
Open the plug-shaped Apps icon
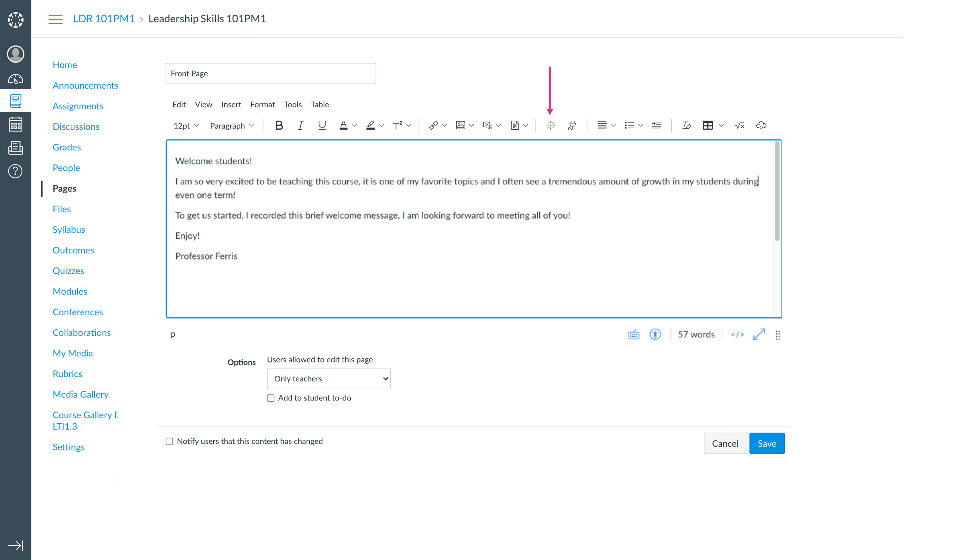tap(572, 125)
